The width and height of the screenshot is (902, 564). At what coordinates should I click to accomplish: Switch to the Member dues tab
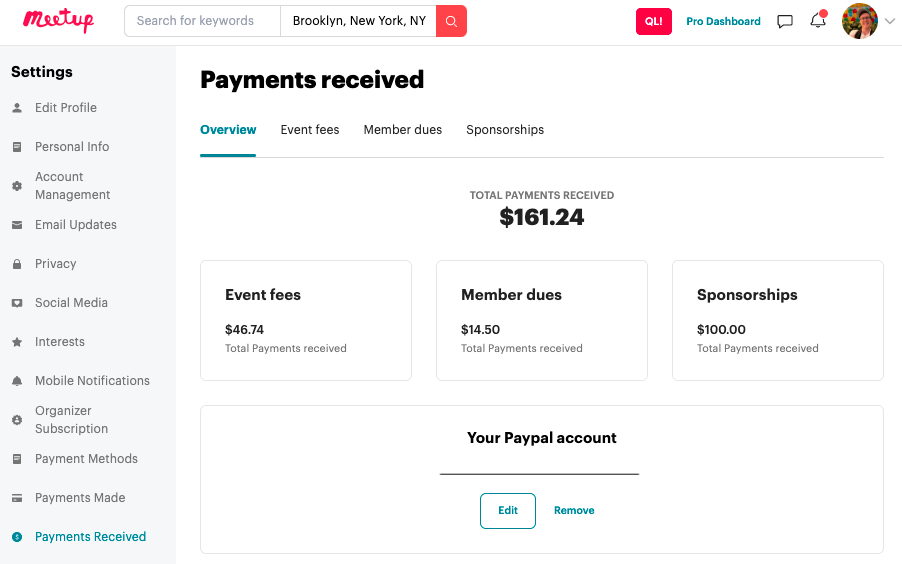pos(403,130)
